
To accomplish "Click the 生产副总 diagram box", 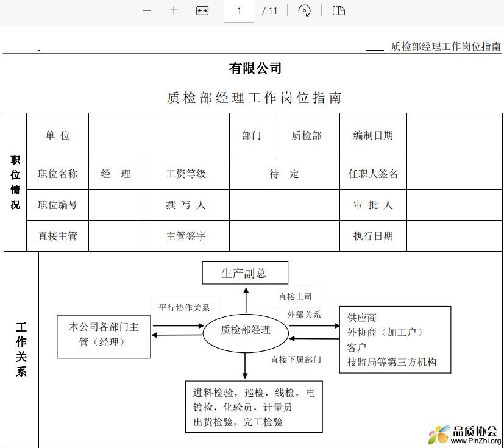I will 245,273.
